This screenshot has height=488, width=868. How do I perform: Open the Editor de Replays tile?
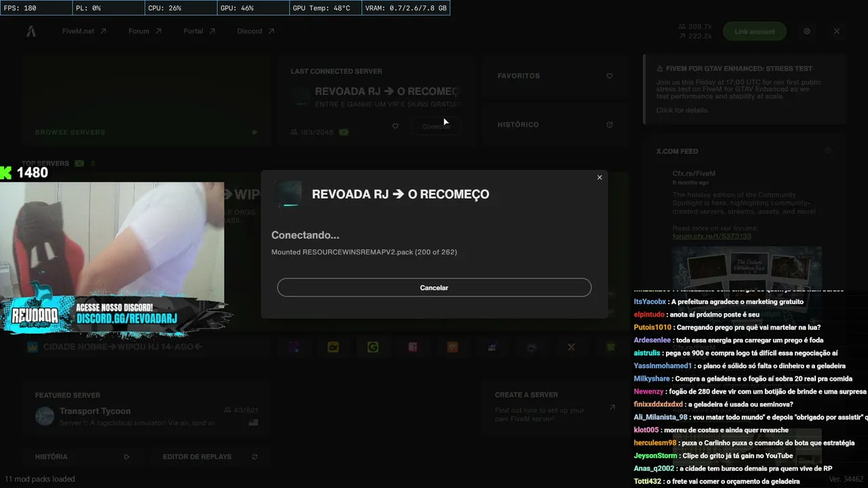coord(210,457)
